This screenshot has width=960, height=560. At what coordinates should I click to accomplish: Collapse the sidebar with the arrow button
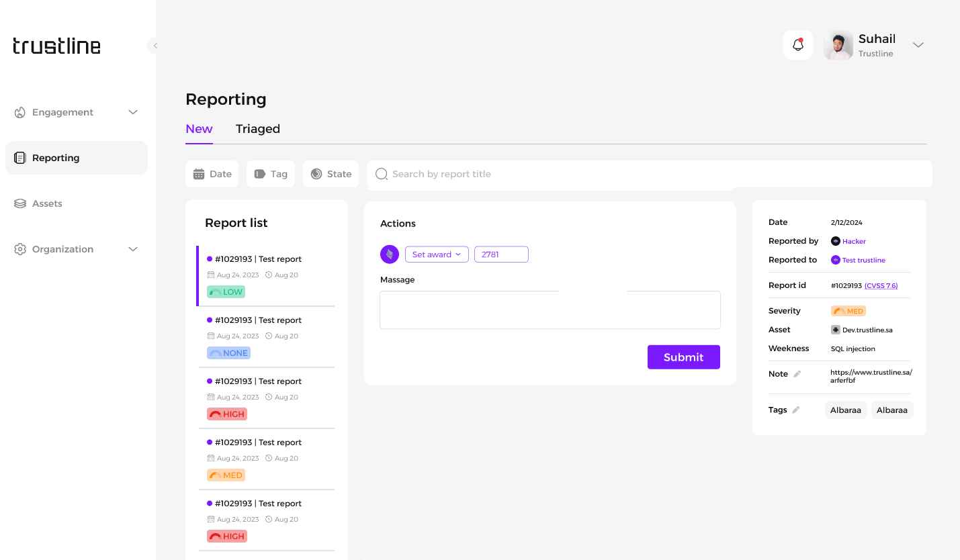point(155,46)
